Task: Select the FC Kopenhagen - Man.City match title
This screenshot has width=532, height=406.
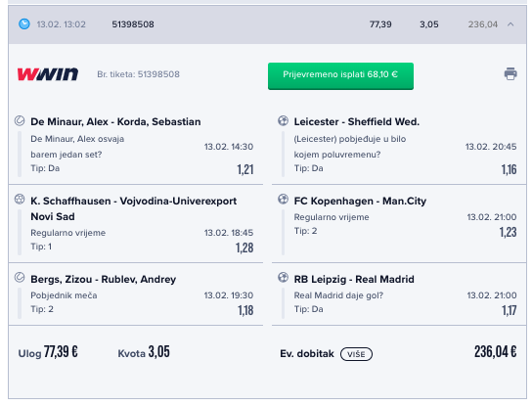Action: click(x=360, y=201)
